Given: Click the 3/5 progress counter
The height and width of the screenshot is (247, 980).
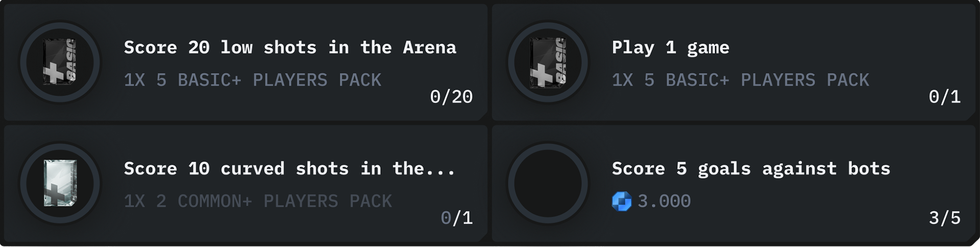Looking at the screenshot, I should [945, 218].
